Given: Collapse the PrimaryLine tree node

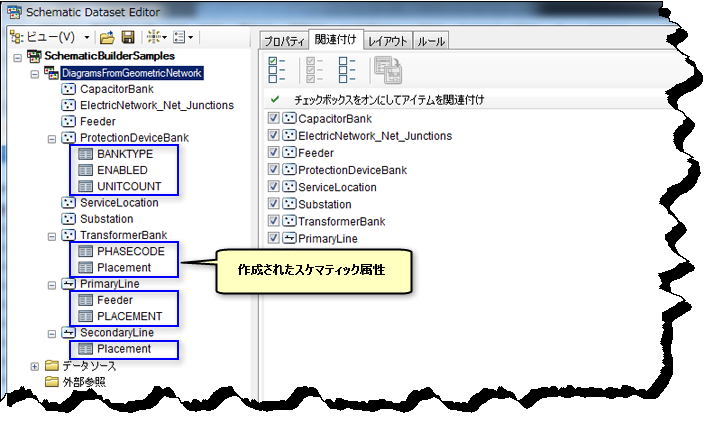Looking at the screenshot, I should 51,285.
